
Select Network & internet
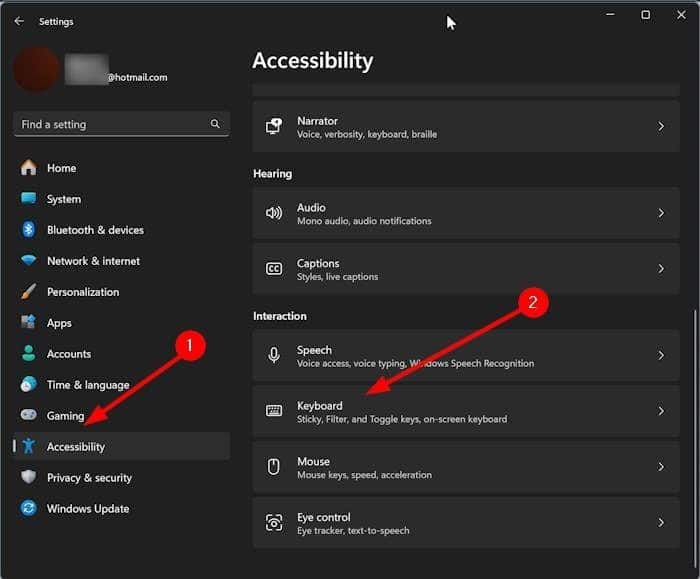tap(121, 261)
